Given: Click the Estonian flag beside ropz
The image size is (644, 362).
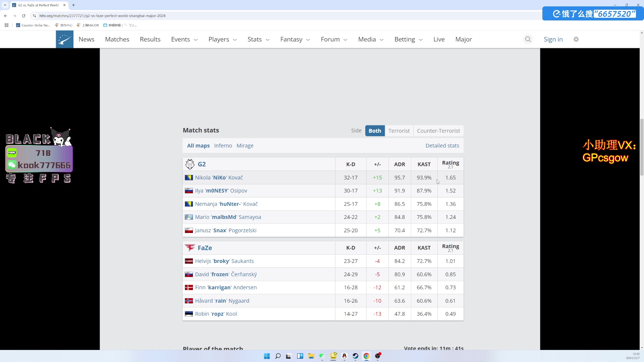Looking at the screenshot, I should click(189, 314).
